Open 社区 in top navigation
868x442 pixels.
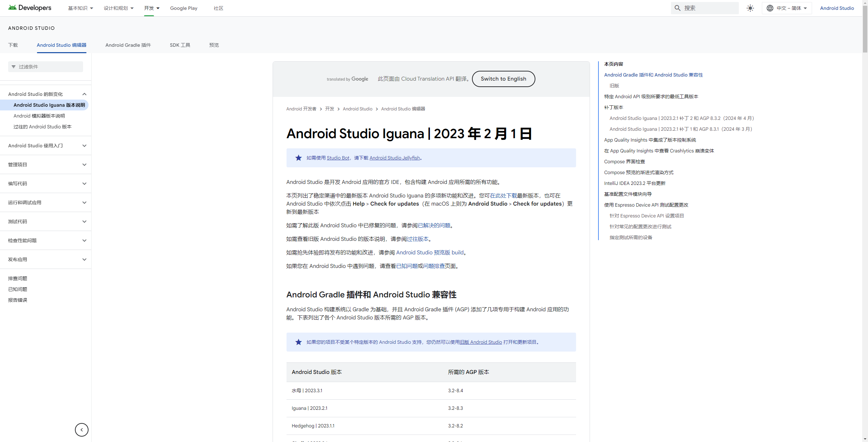[218, 8]
